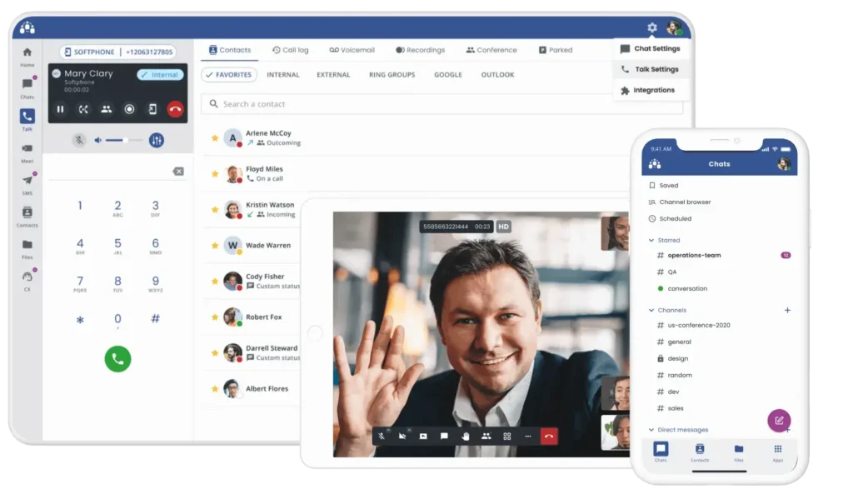Toggle the FAVORITES contact filter
The width and height of the screenshot is (853, 504).
pyautogui.click(x=229, y=75)
